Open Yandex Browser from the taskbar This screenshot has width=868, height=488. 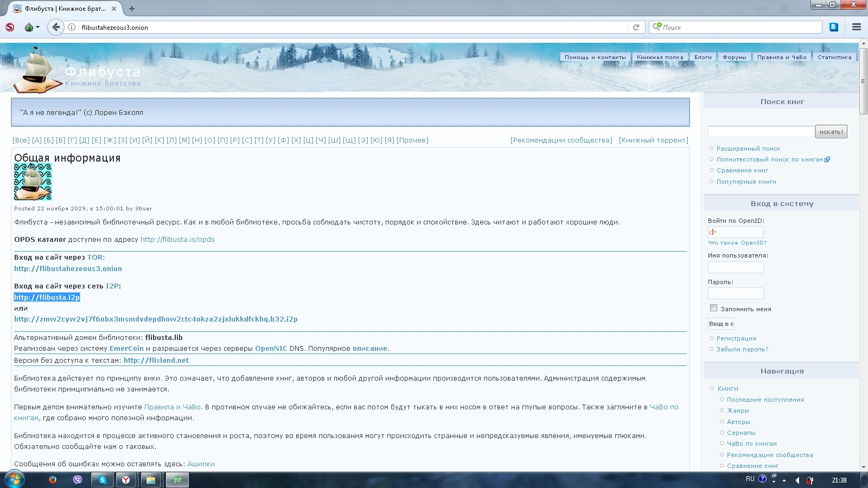(126, 480)
